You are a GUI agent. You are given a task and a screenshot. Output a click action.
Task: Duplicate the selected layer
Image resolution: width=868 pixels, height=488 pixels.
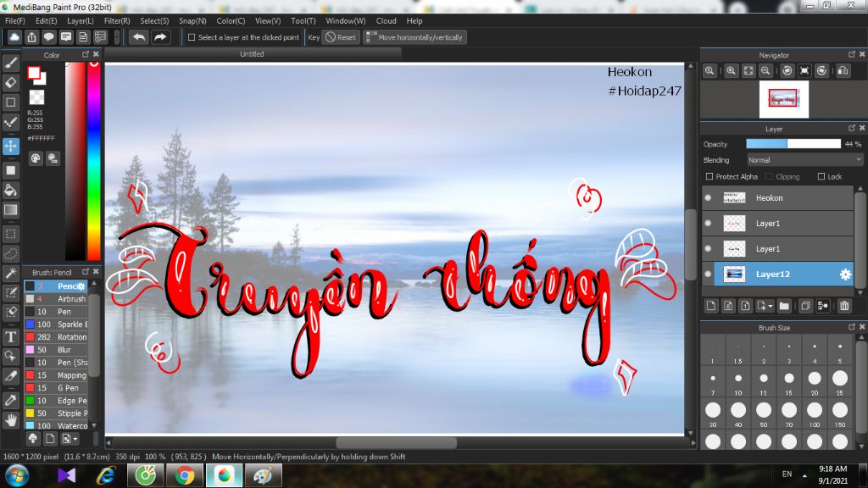point(805,306)
